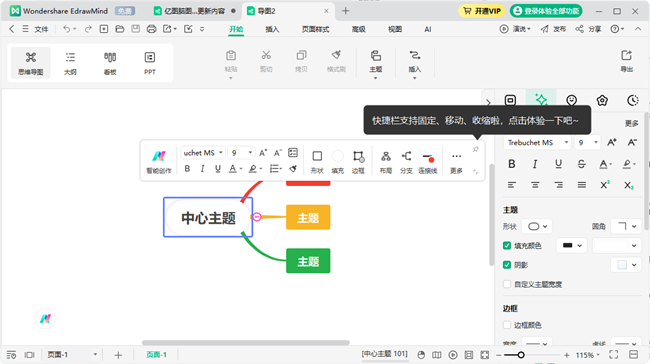Open font size 9 dropdown in panel
The width and height of the screenshot is (650, 364).
[x=587, y=143]
